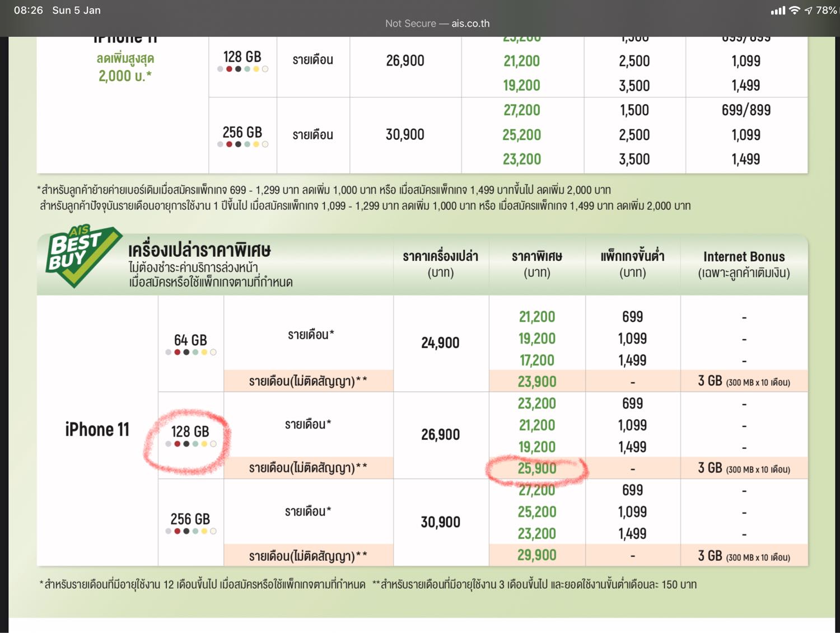Open the 'Not Secure — ais.co.th' address bar
The width and height of the screenshot is (840, 633).
click(437, 24)
